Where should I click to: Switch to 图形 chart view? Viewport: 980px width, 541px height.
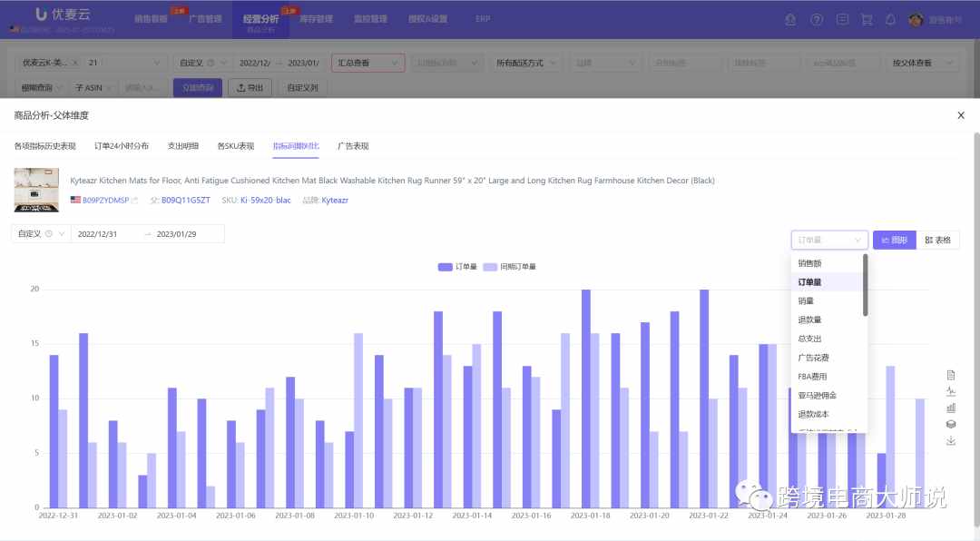895,241
